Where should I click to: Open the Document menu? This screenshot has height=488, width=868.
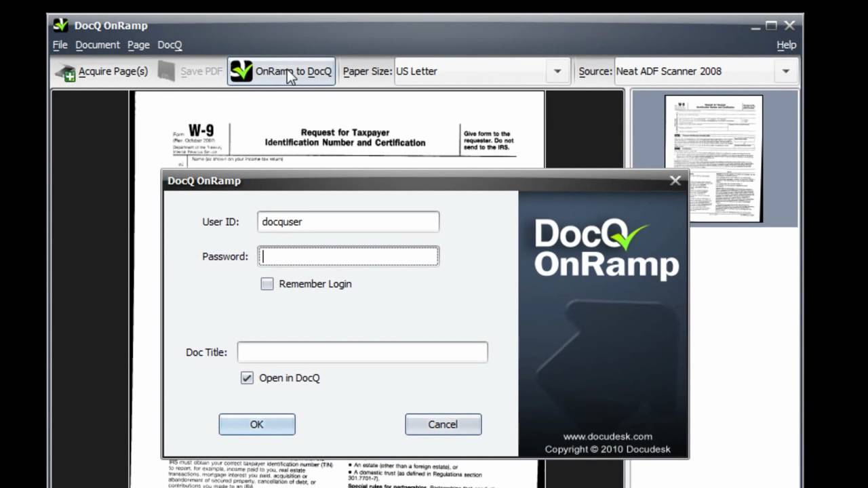[98, 45]
